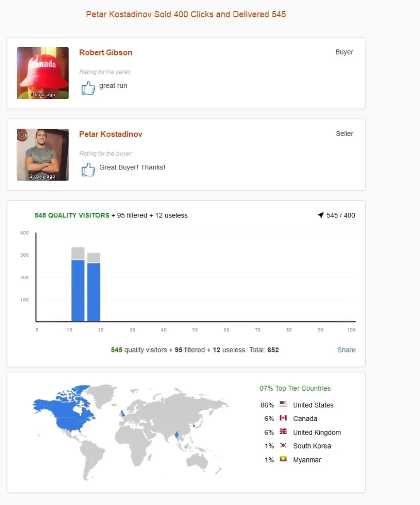Click the Share link under the chart
Image resolution: width=420 pixels, height=505 pixels.
[x=346, y=350]
